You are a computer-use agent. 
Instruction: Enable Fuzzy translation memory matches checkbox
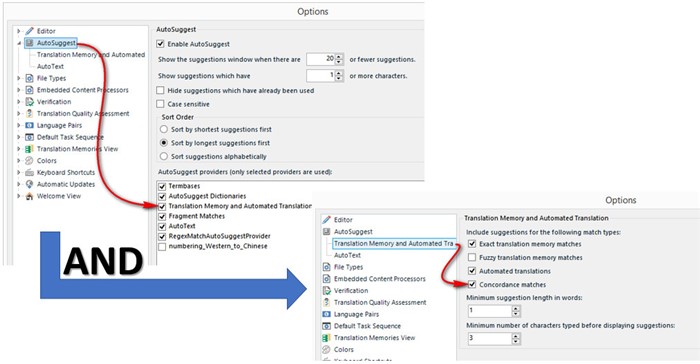(x=472, y=258)
